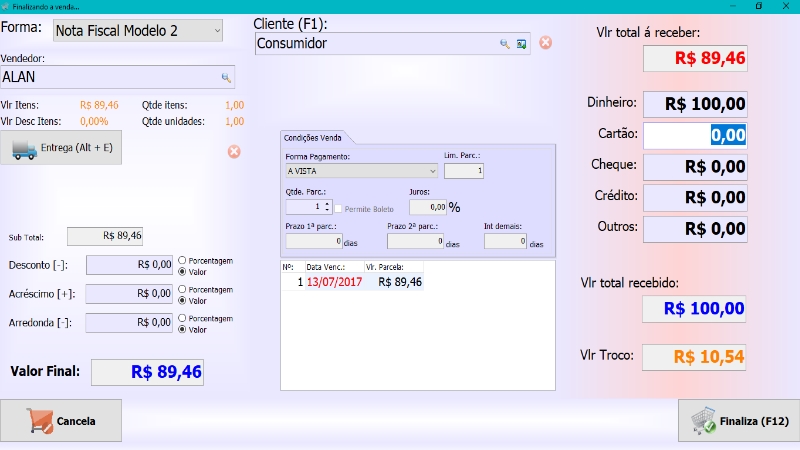Viewport: 800px width, 450px height.
Task: Click the search magnifier in the Vendedor field
Action: click(x=226, y=77)
